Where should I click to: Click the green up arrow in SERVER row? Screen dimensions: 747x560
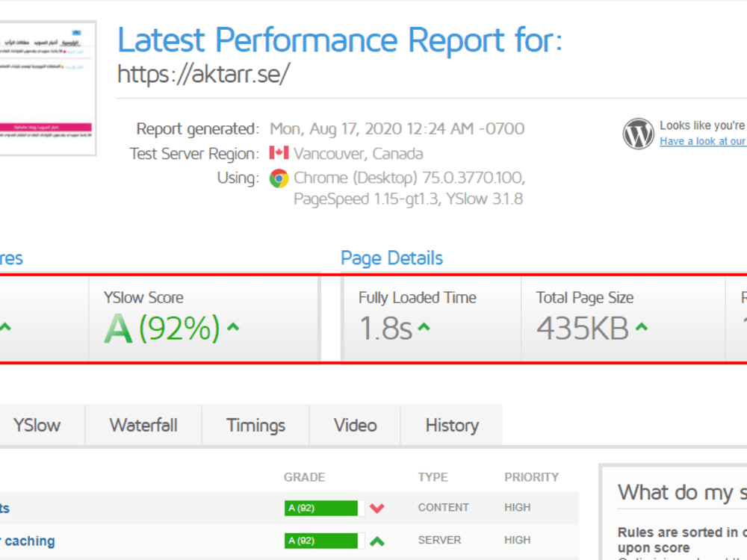click(376, 541)
